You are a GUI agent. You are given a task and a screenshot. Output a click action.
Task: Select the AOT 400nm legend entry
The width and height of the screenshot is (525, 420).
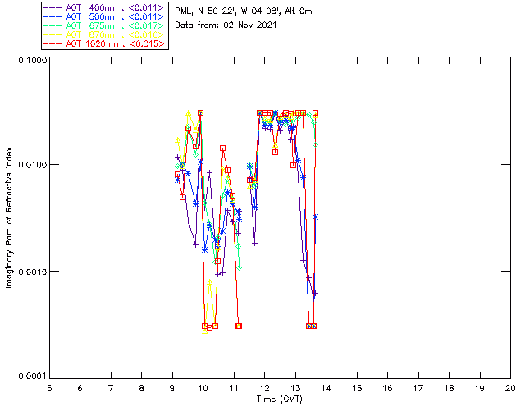click(104, 7)
